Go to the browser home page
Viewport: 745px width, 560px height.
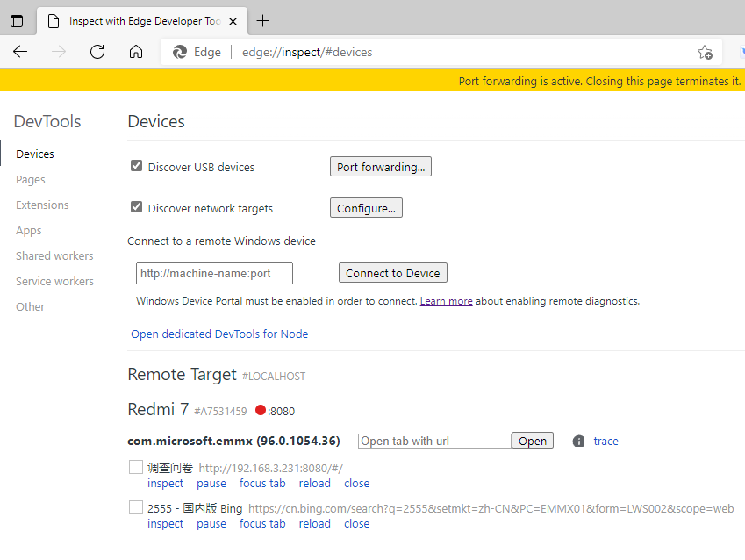pos(136,52)
